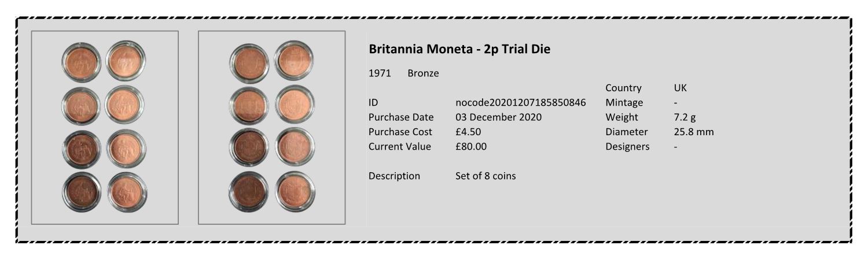The height and width of the screenshot is (260, 868).
Task: Select the Purchase Date 03 December 2020
Action: tap(499, 117)
